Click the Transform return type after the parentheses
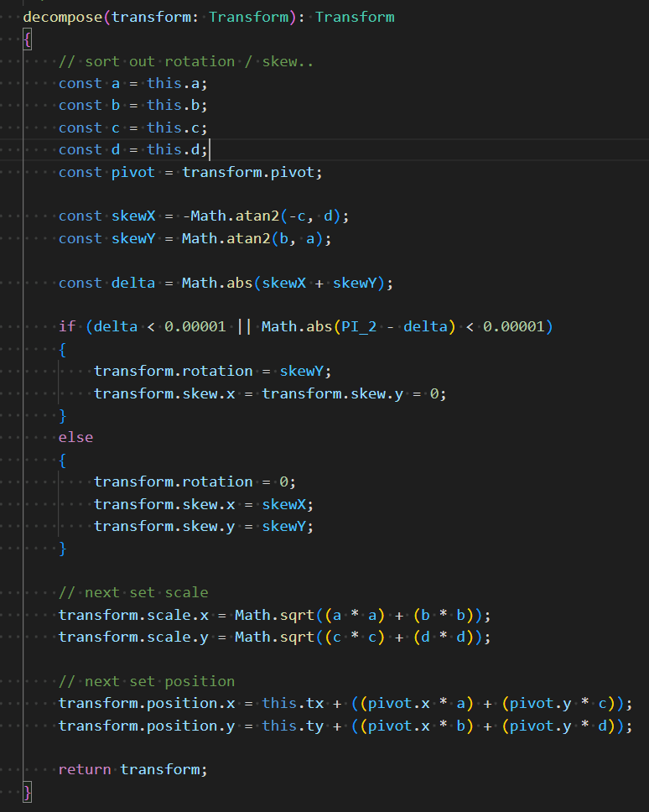This screenshot has height=812, width=649. (x=355, y=17)
